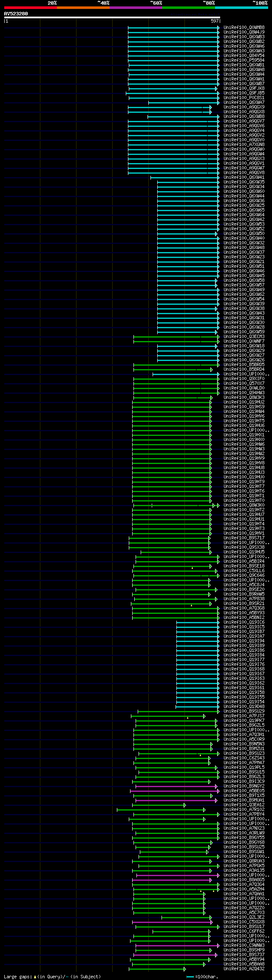Select the UniRef100_B9SHP9 label
The image size is (272, 980).
tap(244, 950)
